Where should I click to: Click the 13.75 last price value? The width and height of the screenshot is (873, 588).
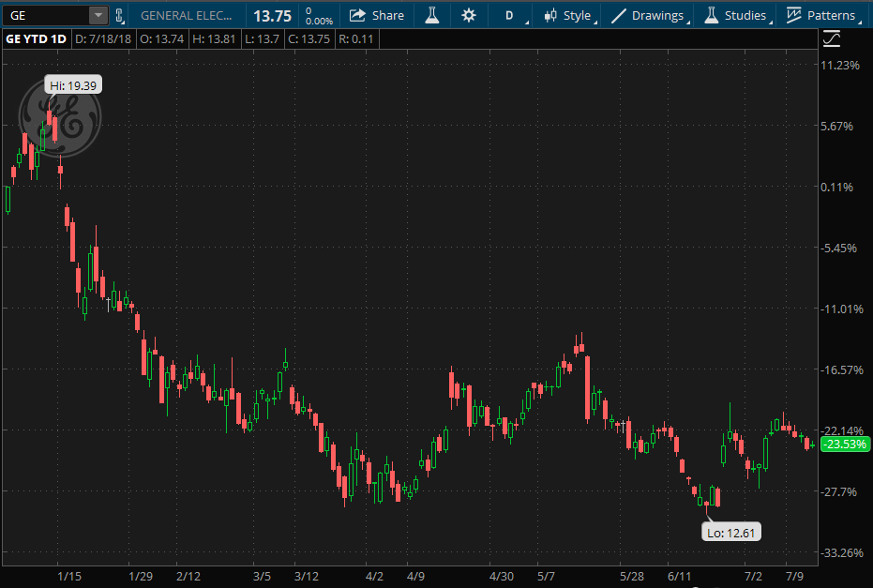(272, 16)
